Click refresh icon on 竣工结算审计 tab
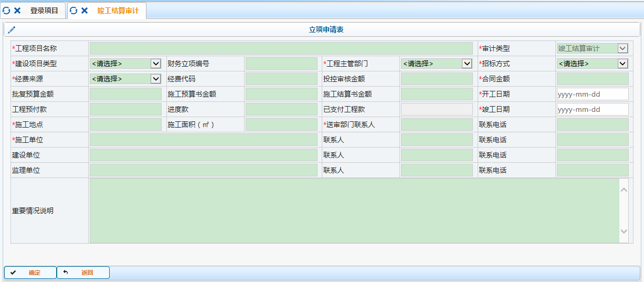Screen dimensions: 644x282 point(73,11)
